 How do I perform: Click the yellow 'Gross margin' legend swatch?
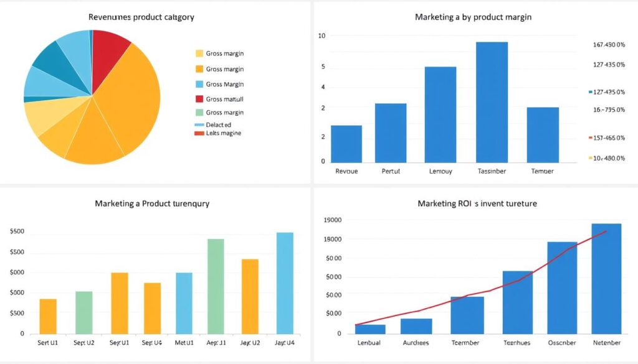click(x=199, y=53)
